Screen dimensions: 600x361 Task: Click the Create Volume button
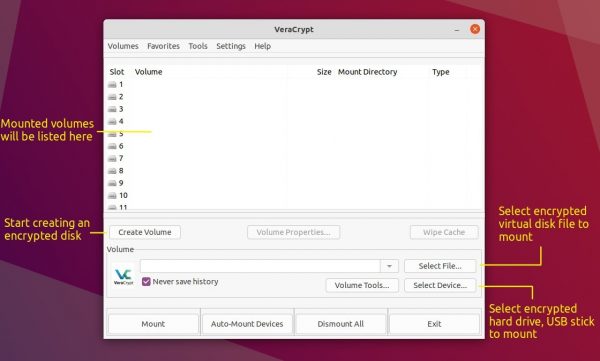click(x=145, y=232)
